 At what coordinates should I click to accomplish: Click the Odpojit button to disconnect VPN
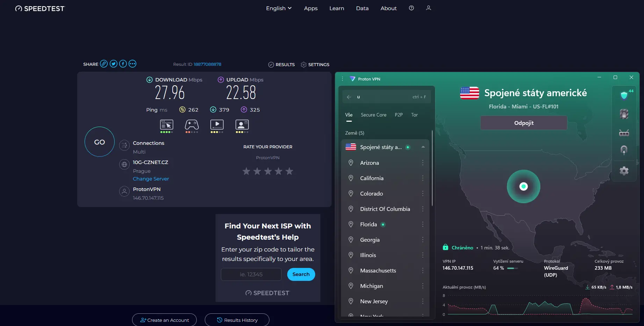tap(523, 123)
